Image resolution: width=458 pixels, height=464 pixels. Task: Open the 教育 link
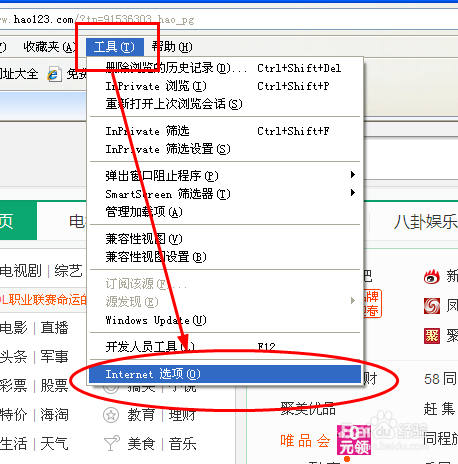(x=141, y=415)
